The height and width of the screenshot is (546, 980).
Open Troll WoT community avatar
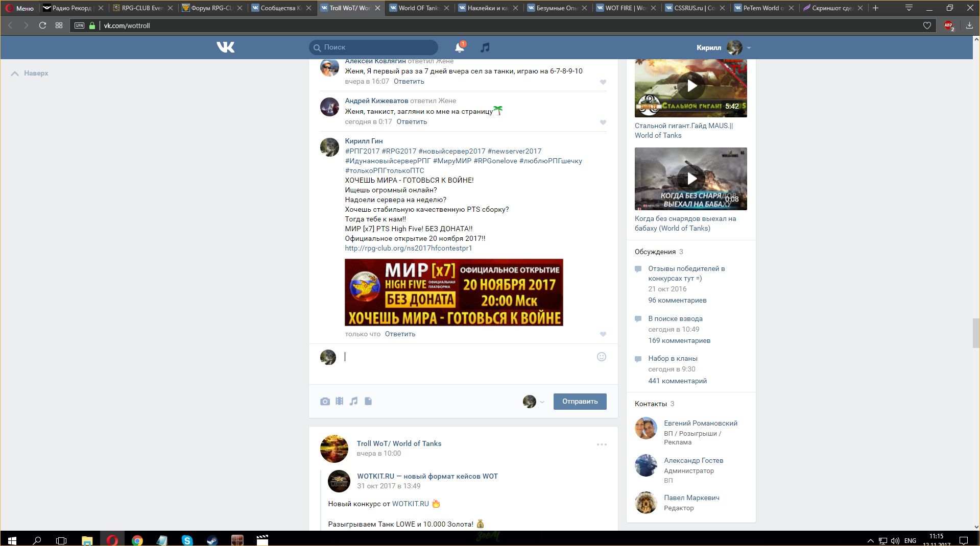(334, 449)
